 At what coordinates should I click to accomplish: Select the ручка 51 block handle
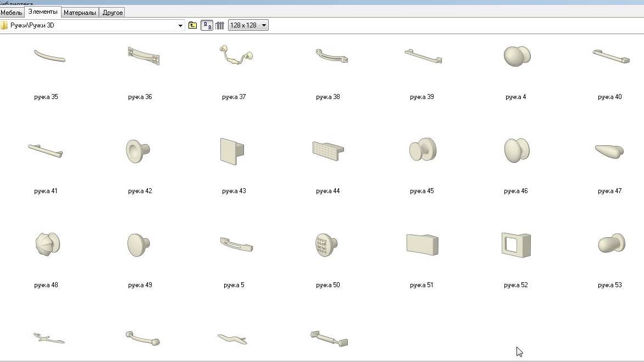click(x=422, y=245)
